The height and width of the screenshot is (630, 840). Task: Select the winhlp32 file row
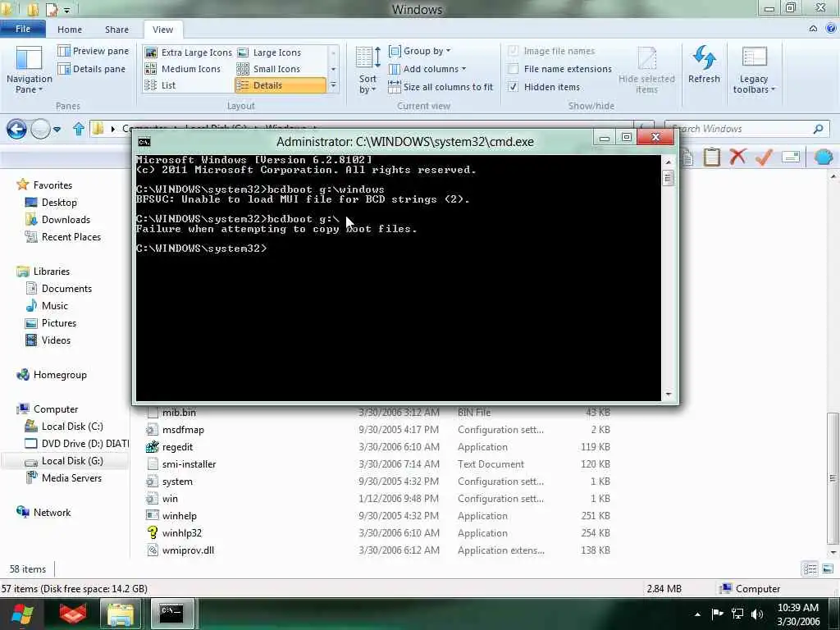pyautogui.click(x=377, y=533)
